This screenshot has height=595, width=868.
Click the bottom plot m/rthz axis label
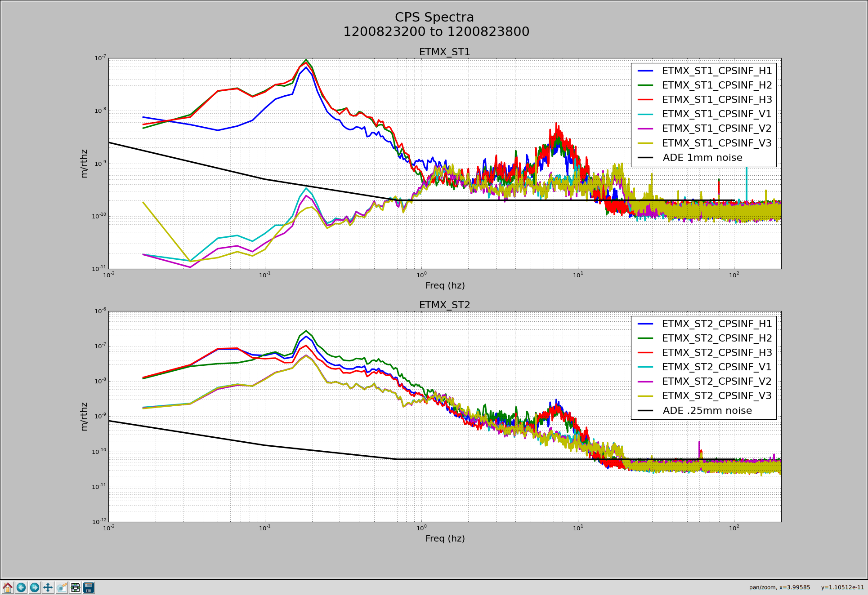[x=84, y=417]
